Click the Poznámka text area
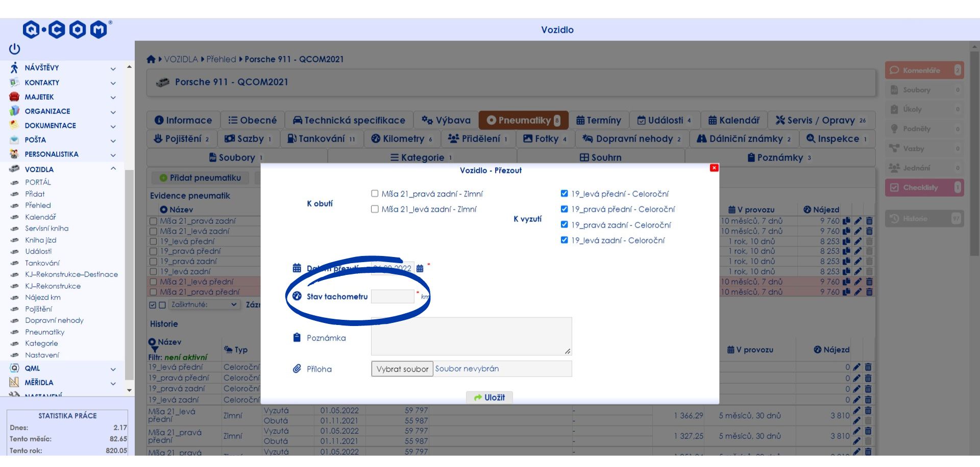Viewport: 980px width, 467px height. (471, 336)
